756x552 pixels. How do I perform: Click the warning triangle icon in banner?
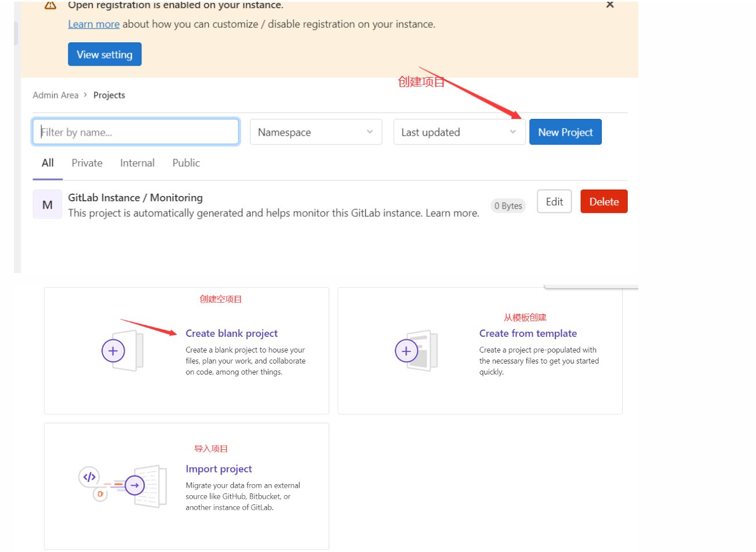pos(50,5)
